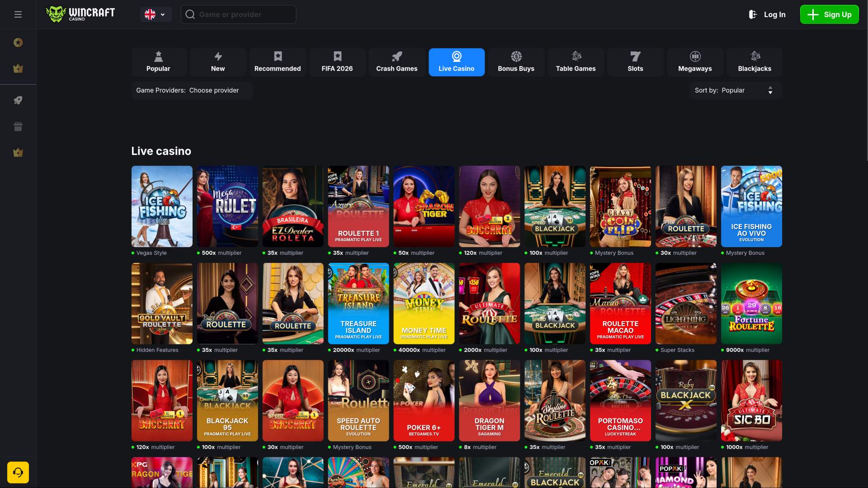Click the crown icon below the gift icon

pos(18,153)
